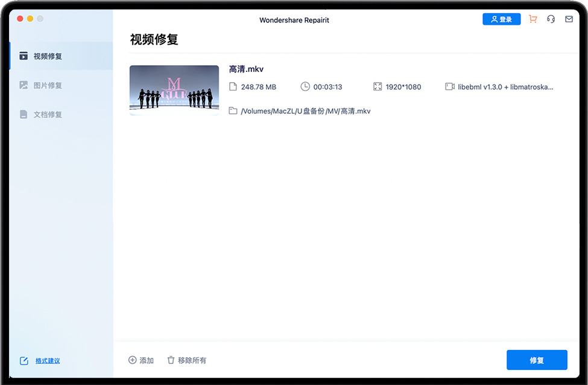This screenshot has width=588, height=385.
Task: Open the 格式建议 link
Action: coord(48,361)
